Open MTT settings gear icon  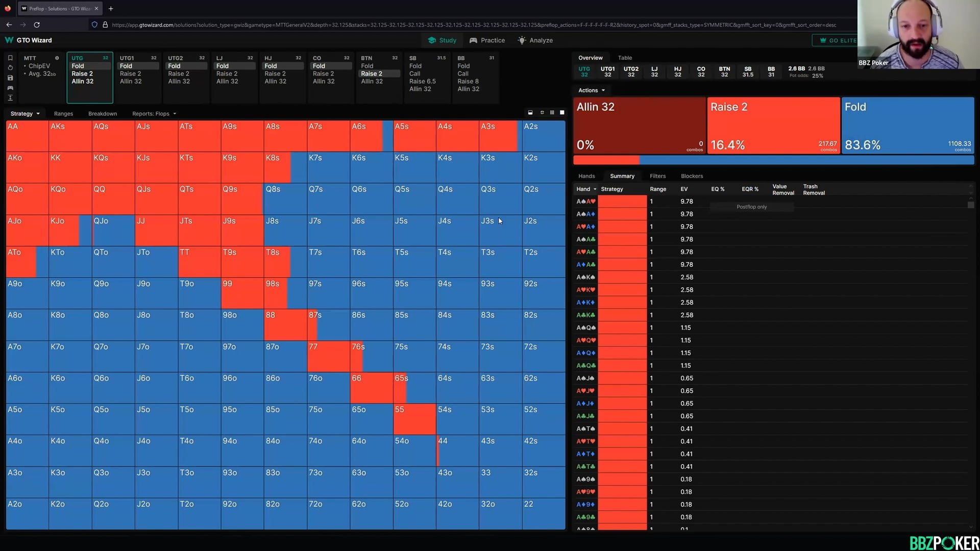click(x=57, y=58)
